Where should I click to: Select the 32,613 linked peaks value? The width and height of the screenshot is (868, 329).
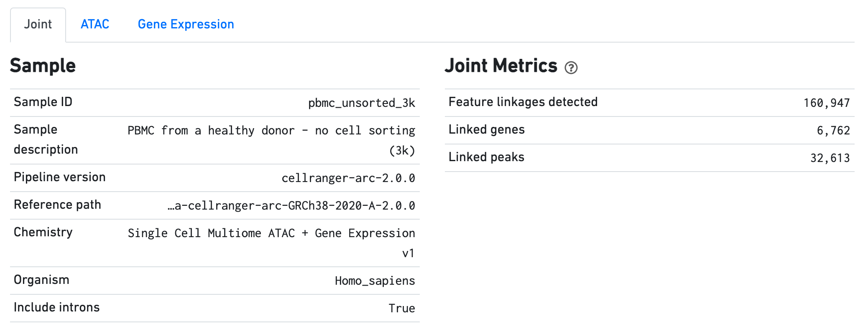coord(830,158)
